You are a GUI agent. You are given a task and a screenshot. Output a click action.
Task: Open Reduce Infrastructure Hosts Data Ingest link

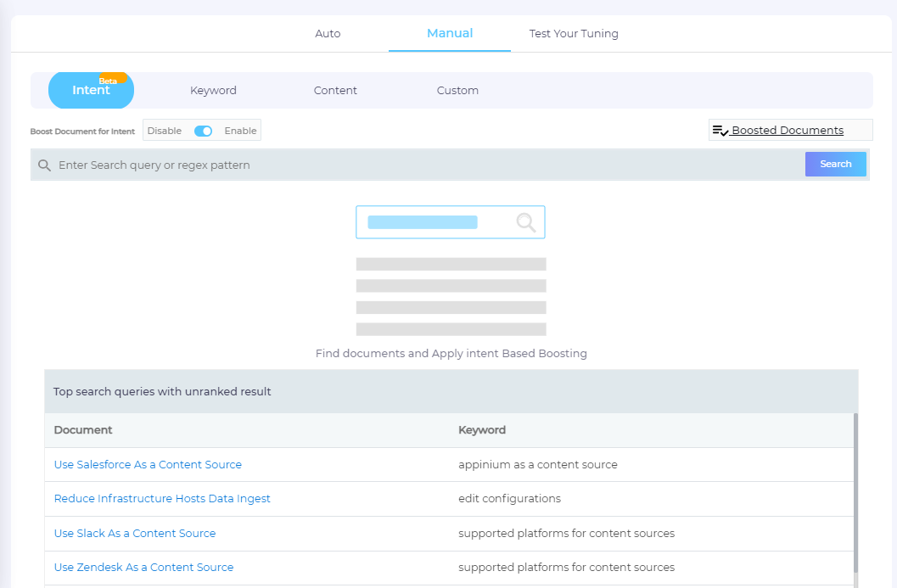point(162,499)
